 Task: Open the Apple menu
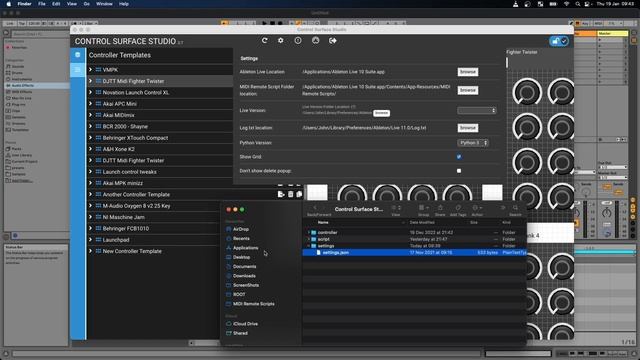point(8,4)
